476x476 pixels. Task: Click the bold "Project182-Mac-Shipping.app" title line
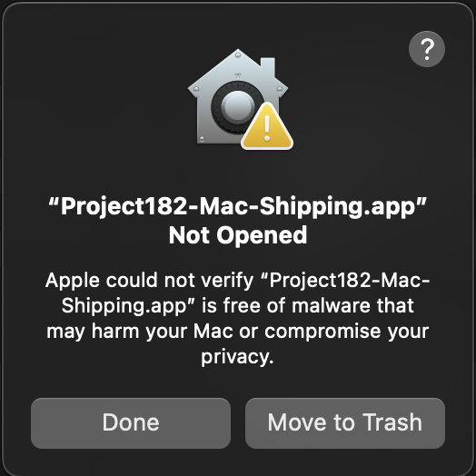[238, 207]
